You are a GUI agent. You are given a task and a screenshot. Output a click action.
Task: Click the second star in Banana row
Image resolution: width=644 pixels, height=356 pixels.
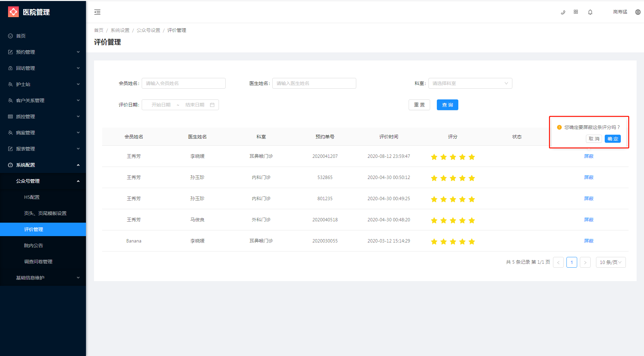pos(444,241)
